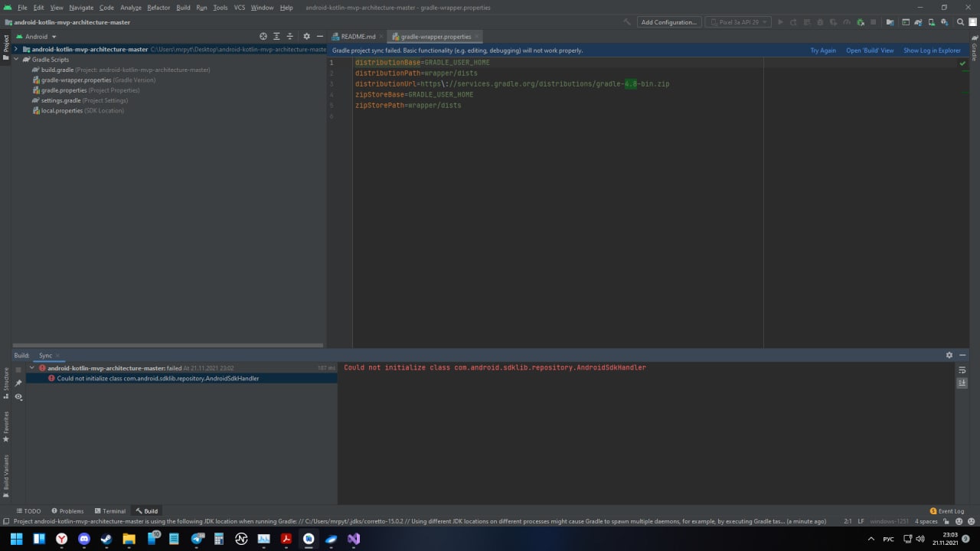Open the Refactor menu
The image size is (980, 551).
click(x=158, y=7)
